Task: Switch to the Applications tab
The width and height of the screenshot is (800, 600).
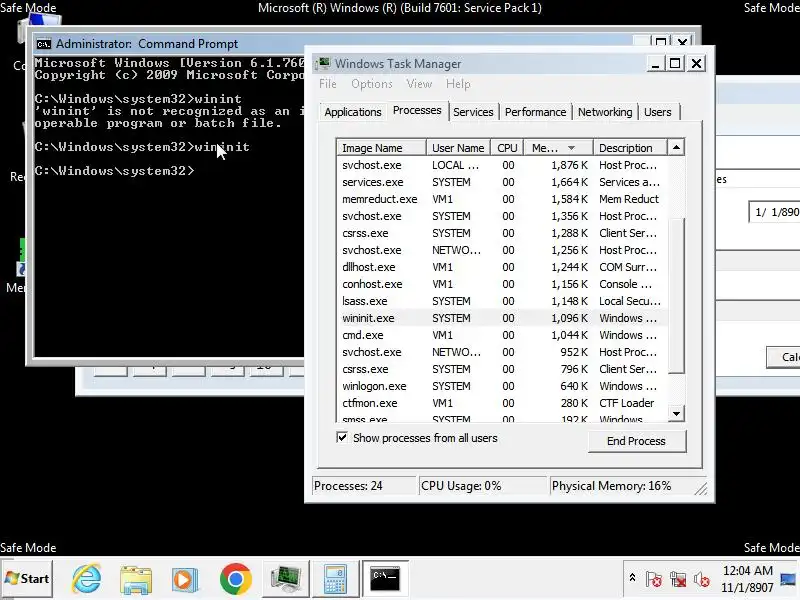Action: 353,112
